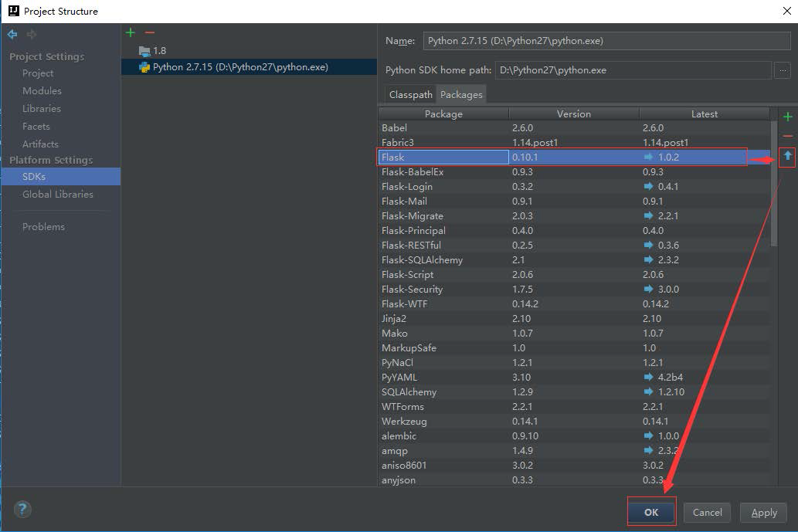Select the Flask-Migrate package row

coord(574,215)
